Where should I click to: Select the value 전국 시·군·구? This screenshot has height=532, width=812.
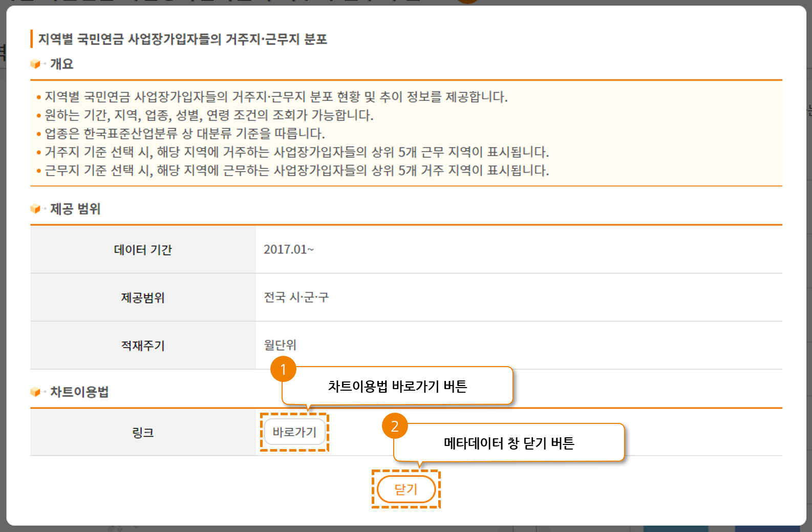coord(296,297)
